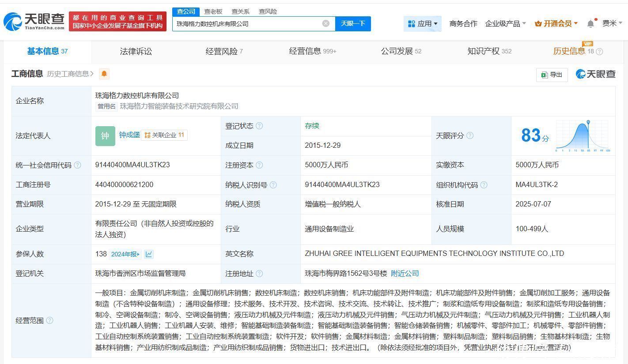
Task: Click the orange monitoring bell icon
Action: pyautogui.click(x=104, y=74)
